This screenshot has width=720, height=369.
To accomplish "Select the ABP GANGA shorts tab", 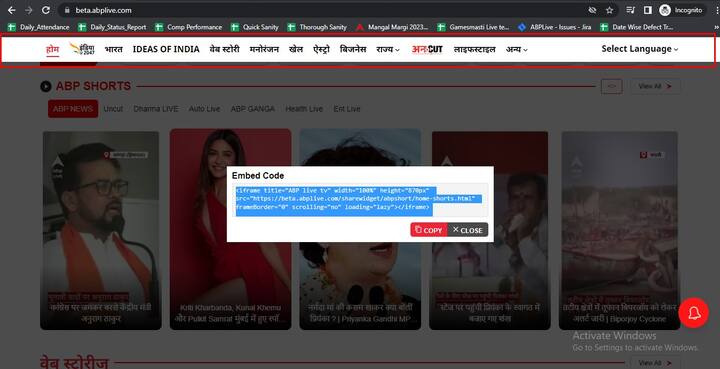I will [253, 109].
